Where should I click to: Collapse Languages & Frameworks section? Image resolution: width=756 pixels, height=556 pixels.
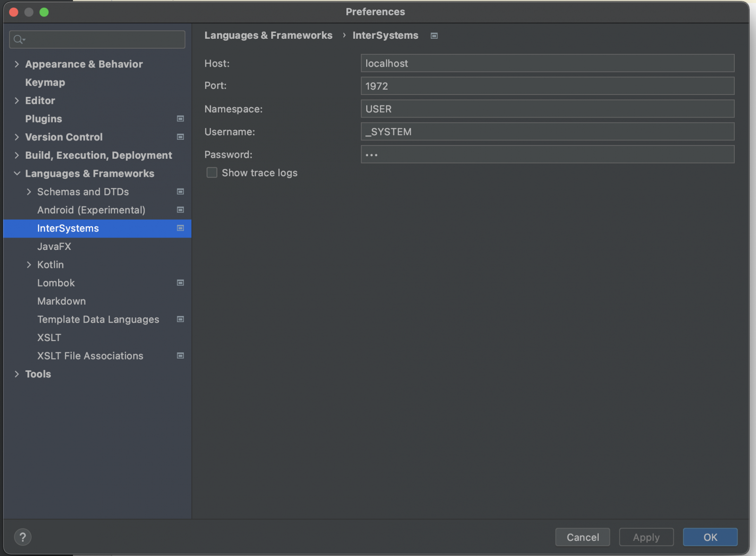(17, 173)
